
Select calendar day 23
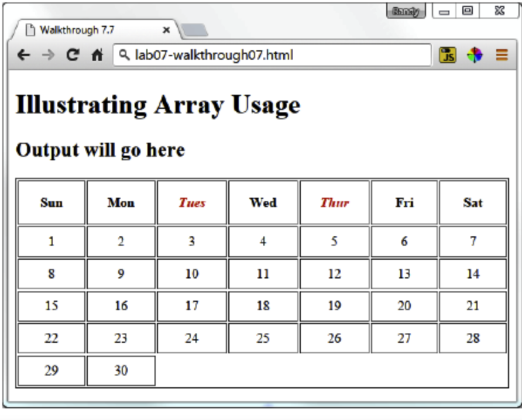pos(121,338)
